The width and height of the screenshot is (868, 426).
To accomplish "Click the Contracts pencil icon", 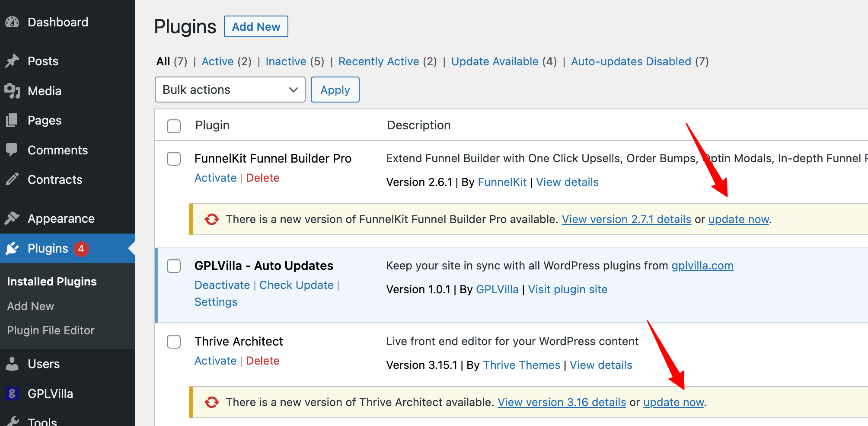I will click(x=12, y=179).
